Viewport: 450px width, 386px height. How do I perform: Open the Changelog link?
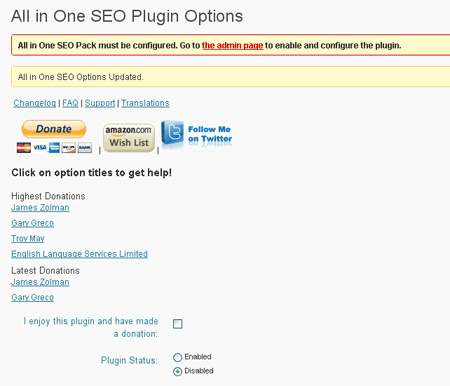coord(35,103)
